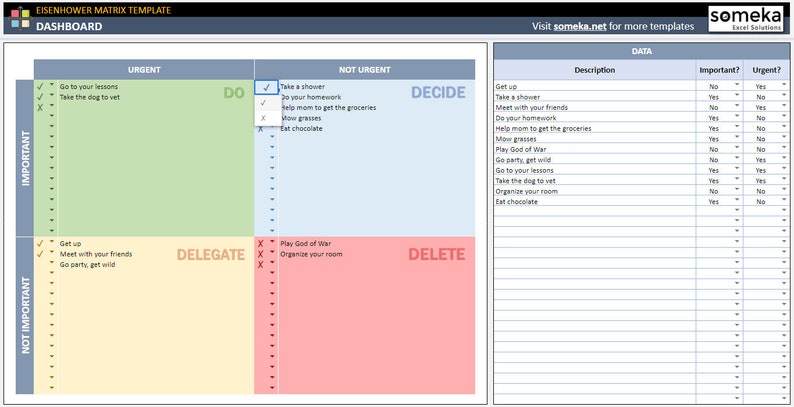Click first empty Description cell below Eat chocolate
The image size is (794, 407).
594,212
